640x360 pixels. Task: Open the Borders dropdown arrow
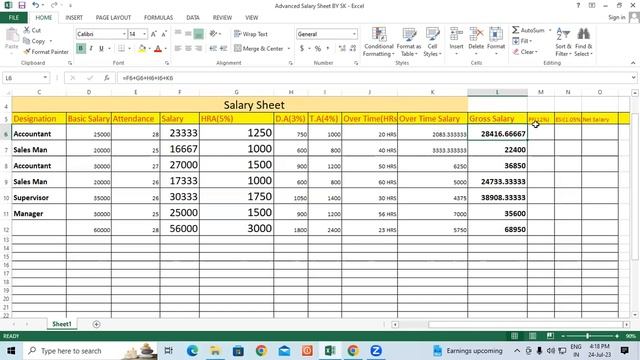(129, 49)
